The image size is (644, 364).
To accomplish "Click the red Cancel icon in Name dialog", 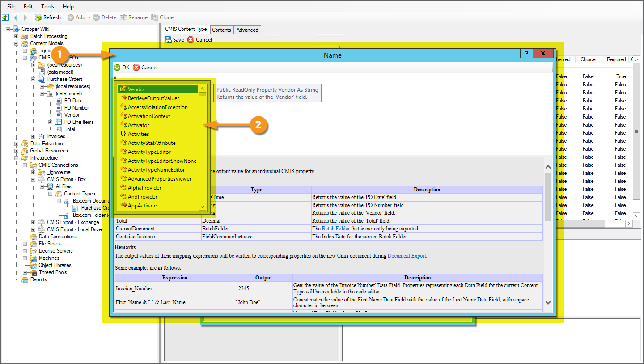I will [136, 68].
